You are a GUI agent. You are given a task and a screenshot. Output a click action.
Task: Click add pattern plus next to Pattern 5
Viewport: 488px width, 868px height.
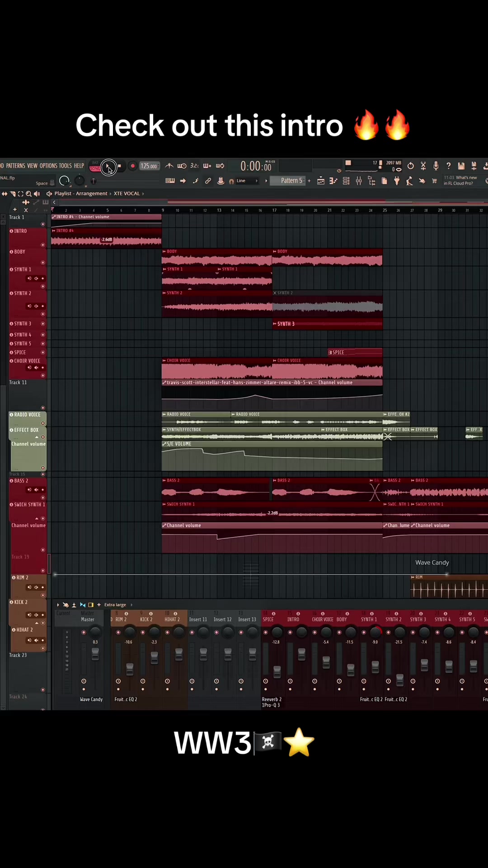point(309,181)
